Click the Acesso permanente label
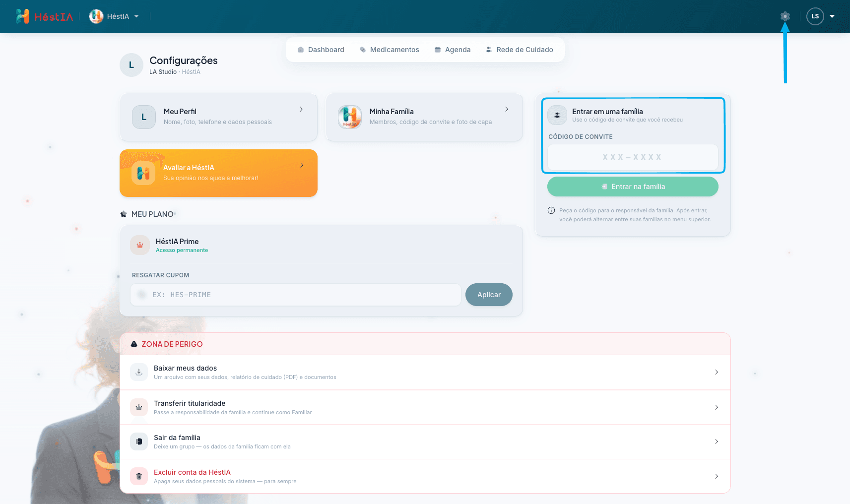This screenshot has width=850, height=504. (182, 250)
